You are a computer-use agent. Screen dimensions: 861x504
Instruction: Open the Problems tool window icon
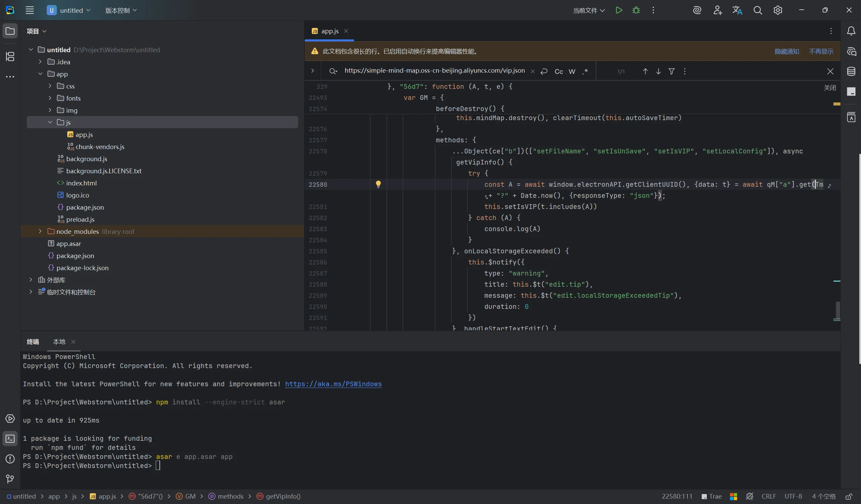(10, 459)
